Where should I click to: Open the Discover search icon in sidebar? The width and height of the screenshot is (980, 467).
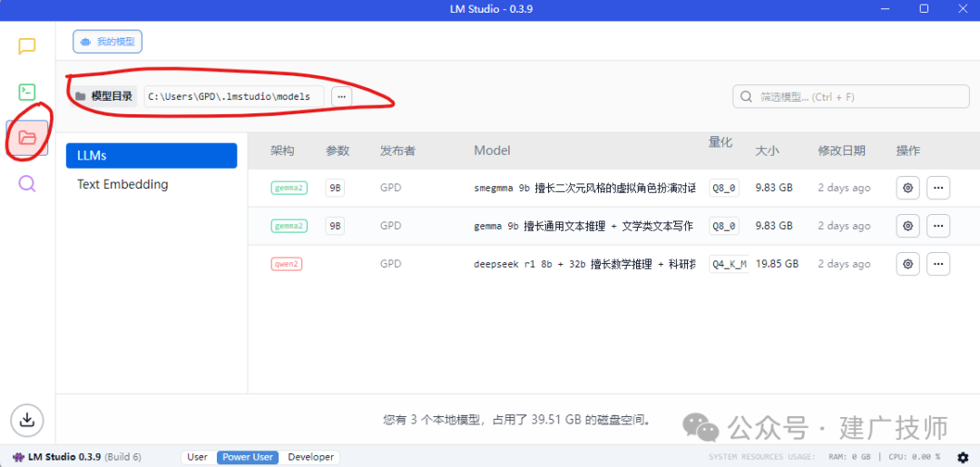point(27,183)
